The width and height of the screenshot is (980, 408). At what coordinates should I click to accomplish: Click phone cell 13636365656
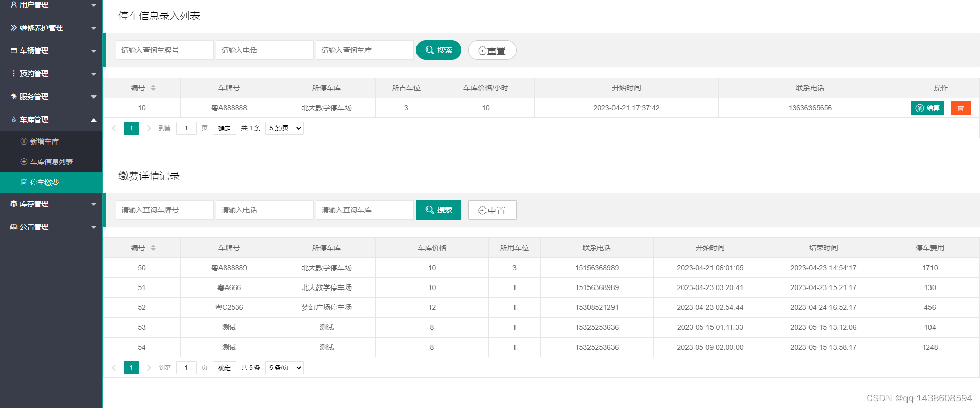tap(810, 108)
